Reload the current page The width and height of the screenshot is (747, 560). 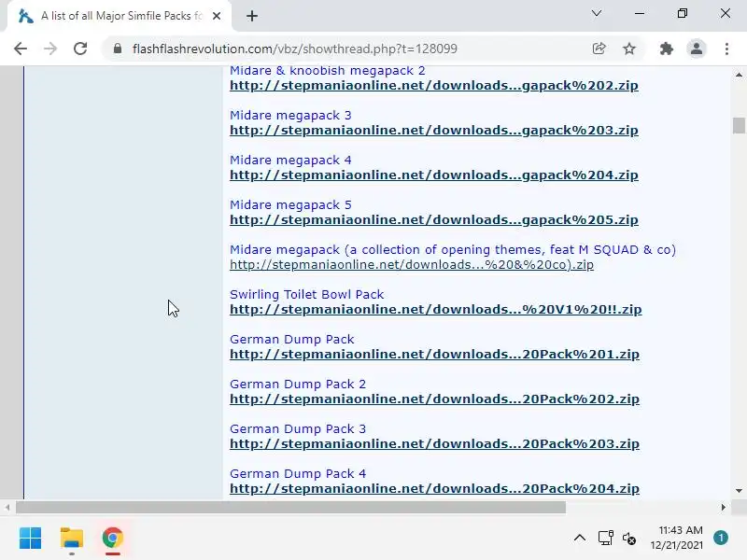80,49
